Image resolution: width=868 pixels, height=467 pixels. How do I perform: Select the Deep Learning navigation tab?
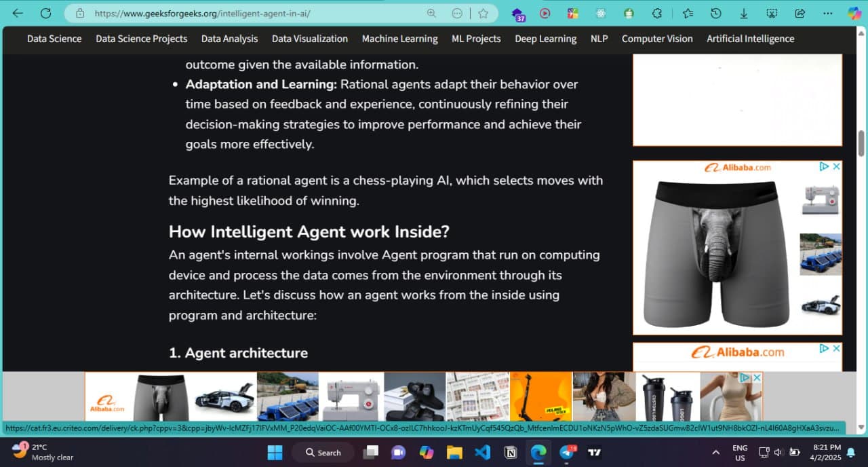[545, 39]
